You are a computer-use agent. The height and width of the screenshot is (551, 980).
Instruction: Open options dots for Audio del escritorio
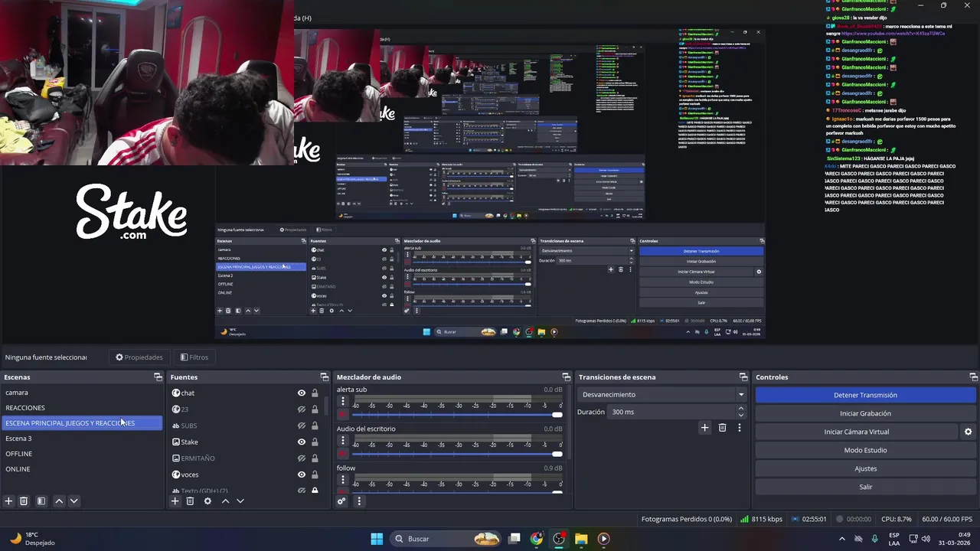pos(342,440)
